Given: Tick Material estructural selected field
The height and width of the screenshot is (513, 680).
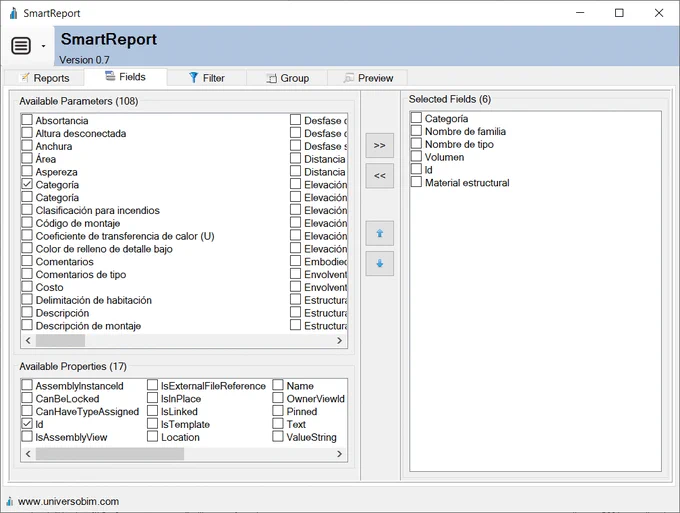Looking at the screenshot, I should 416,182.
